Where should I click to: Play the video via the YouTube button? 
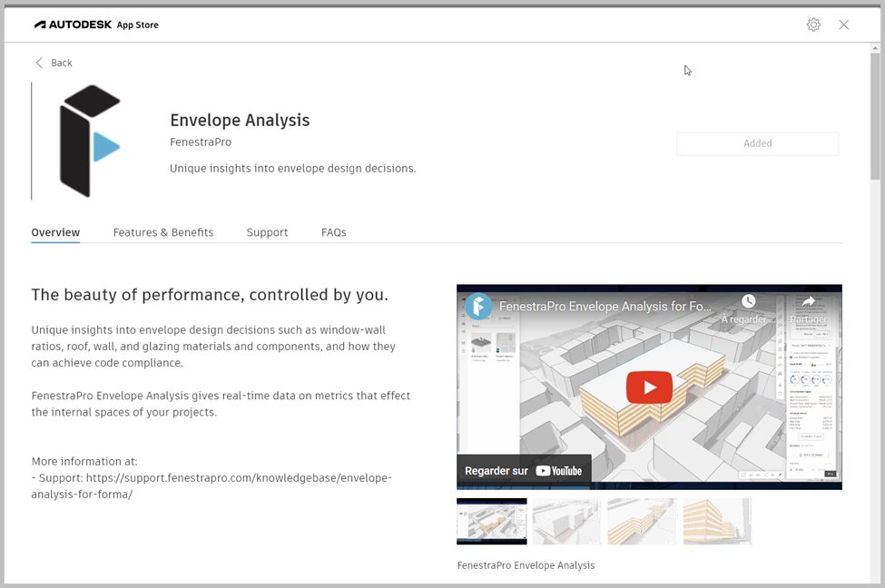pyautogui.click(x=648, y=387)
